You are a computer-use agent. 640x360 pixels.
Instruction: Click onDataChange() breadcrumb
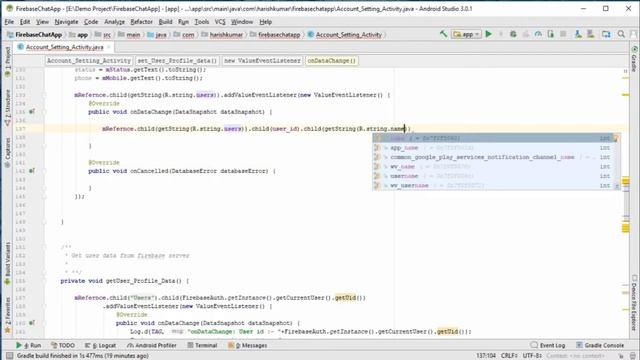(x=331, y=61)
